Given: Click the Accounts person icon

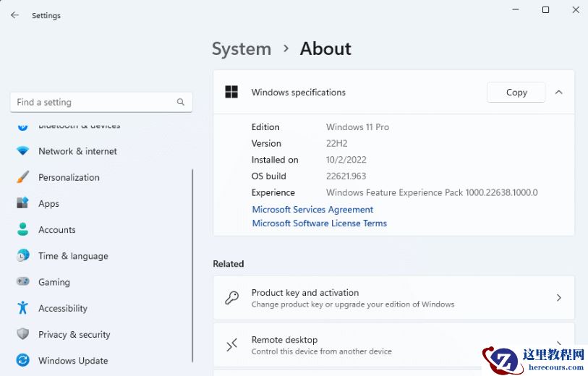Looking at the screenshot, I should point(22,229).
